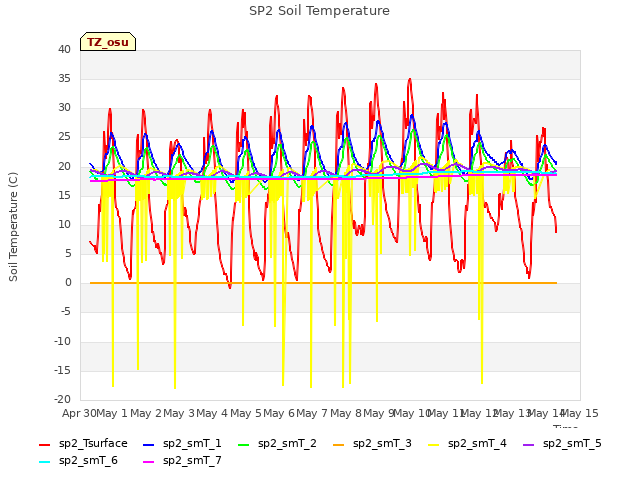
Task: Click the magenta sp2_smT_7 legend swatch
Action: 149,462
